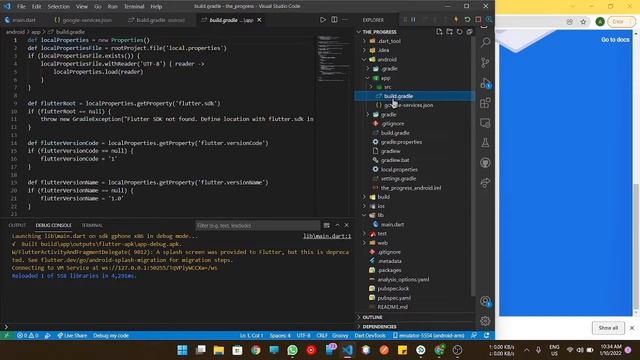Image resolution: width=640 pixels, height=360 pixels.
Task: Open WhatsApp from the taskbar
Action: pyautogui.click(x=292, y=350)
